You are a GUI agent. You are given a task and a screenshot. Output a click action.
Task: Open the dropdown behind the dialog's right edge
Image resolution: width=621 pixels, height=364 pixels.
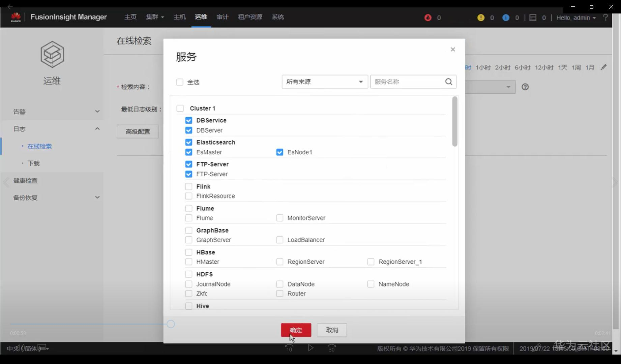tap(491, 87)
